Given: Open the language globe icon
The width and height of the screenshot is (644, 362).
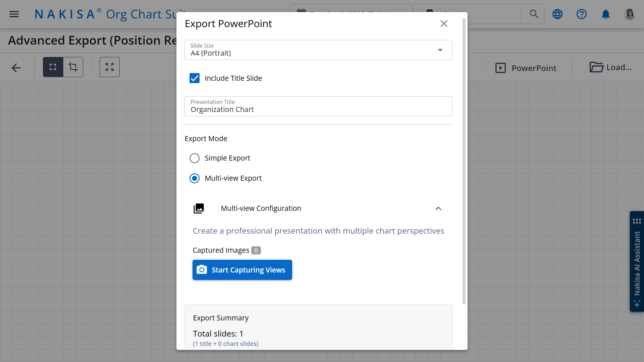Looking at the screenshot, I should [557, 14].
